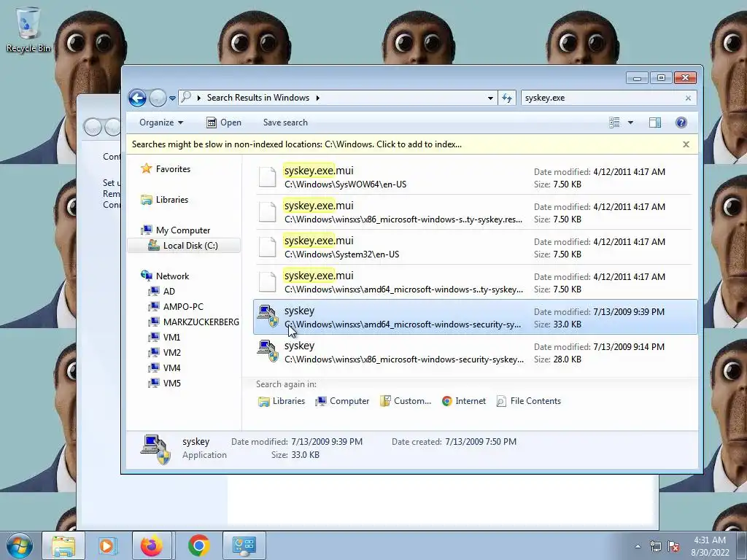Expand the view options dropdown arrow

pos(630,122)
